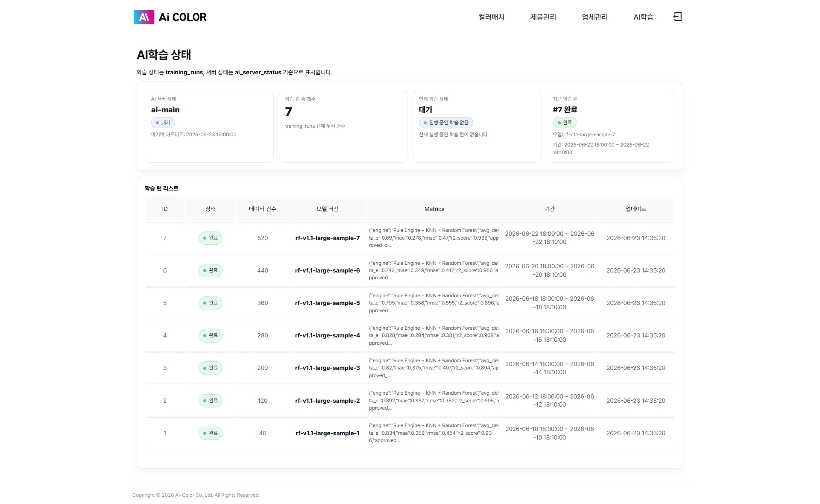Select the ID column header

pyautogui.click(x=165, y=209)
